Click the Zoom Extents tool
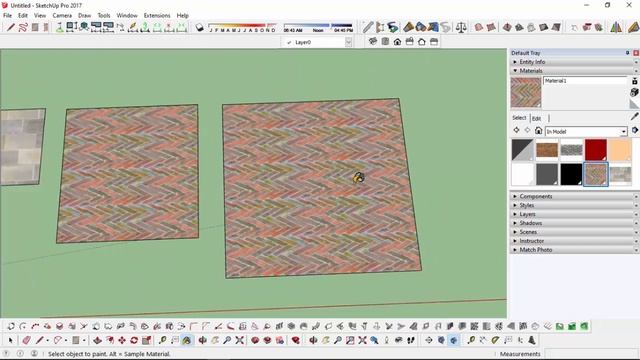This screenshot has height=360, width=640. (240, 340)
